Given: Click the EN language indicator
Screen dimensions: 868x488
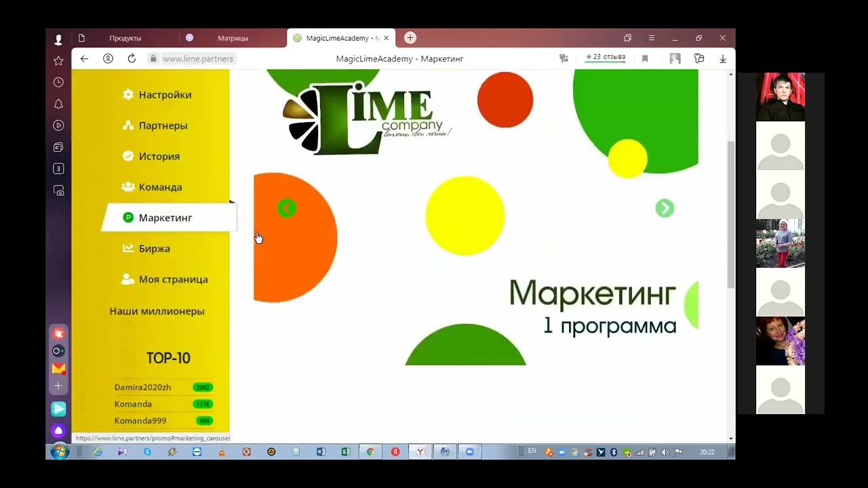Looking at the screenshot, I should pyautogui.click(x=532, y=451).
